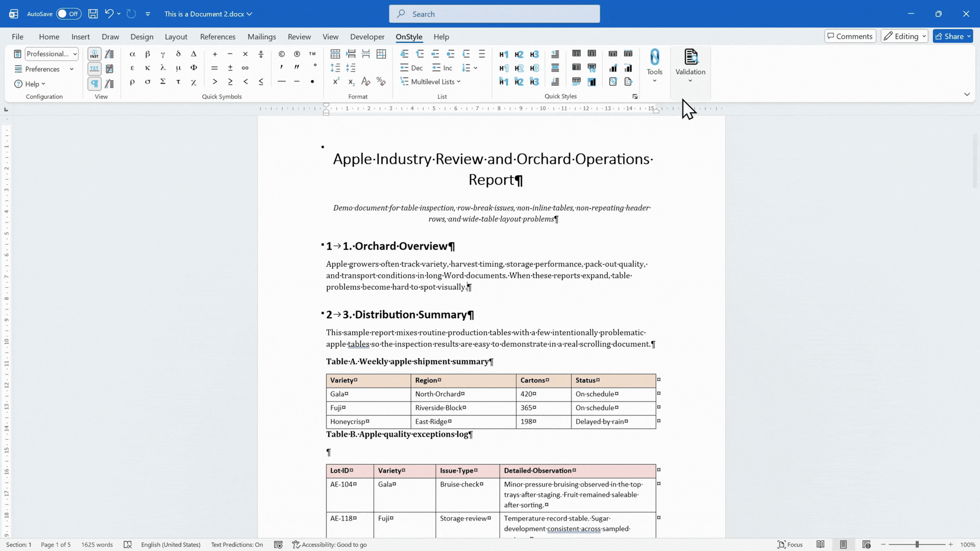Switch to the Developer tab
This screenshot has width=980, height=551.
coord(367,37)
